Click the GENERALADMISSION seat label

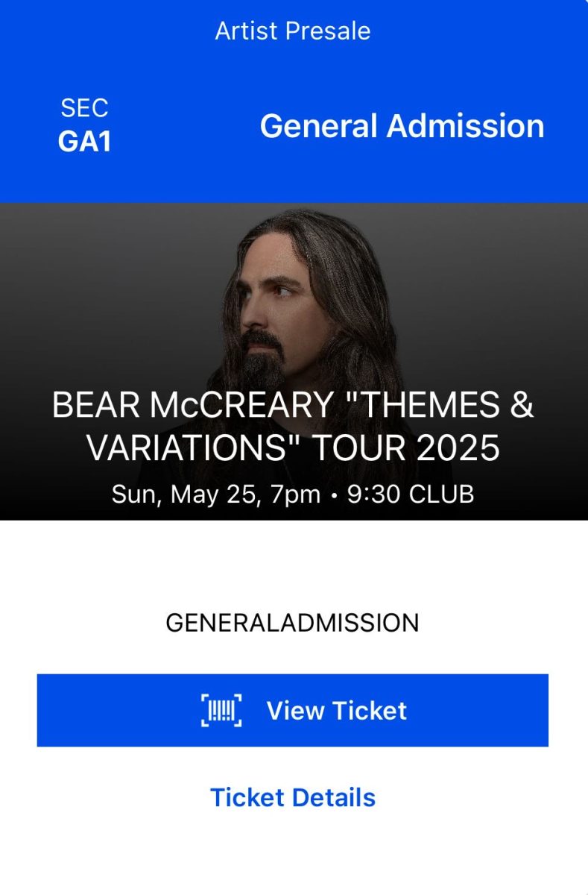tap(292, 623)
